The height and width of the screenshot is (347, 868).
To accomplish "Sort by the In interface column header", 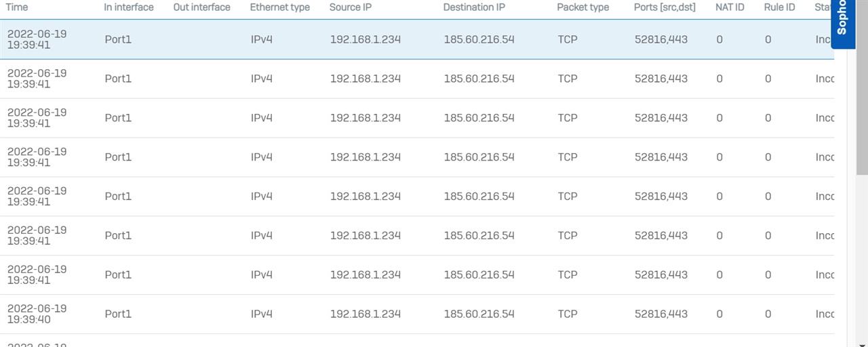I will point(128,7).
